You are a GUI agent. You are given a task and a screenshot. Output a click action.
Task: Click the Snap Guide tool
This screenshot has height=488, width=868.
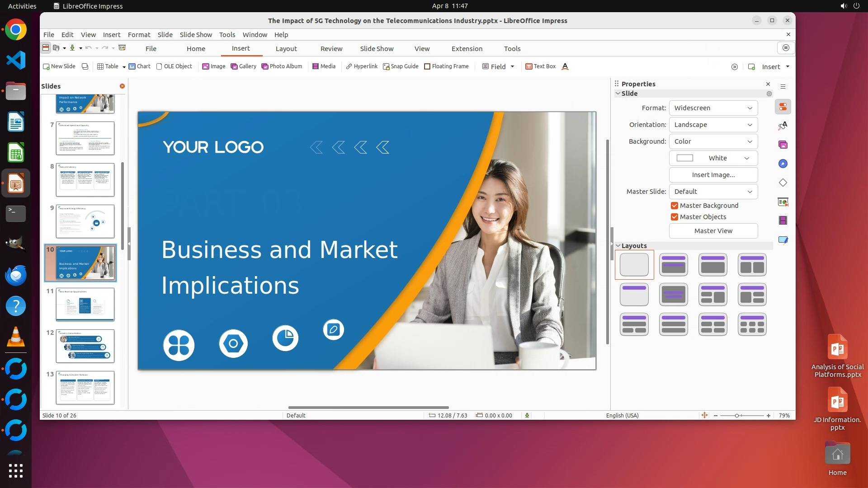coord(401,66)
